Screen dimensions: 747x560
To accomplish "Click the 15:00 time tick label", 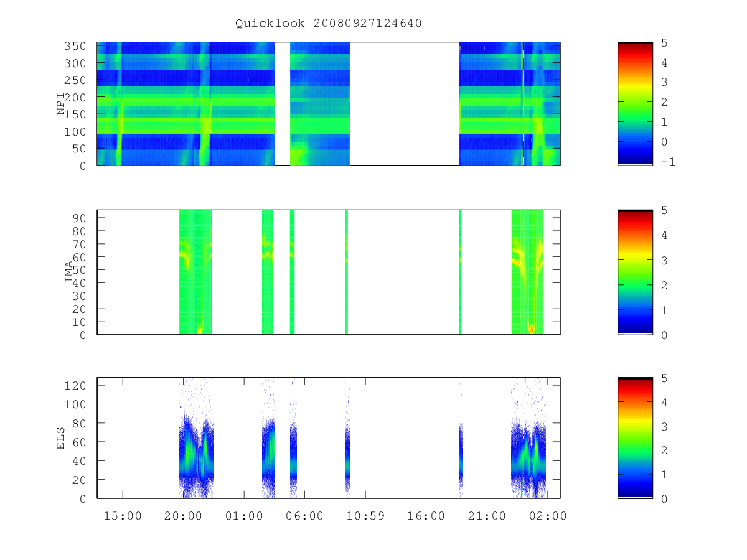I will click(123, 516).
